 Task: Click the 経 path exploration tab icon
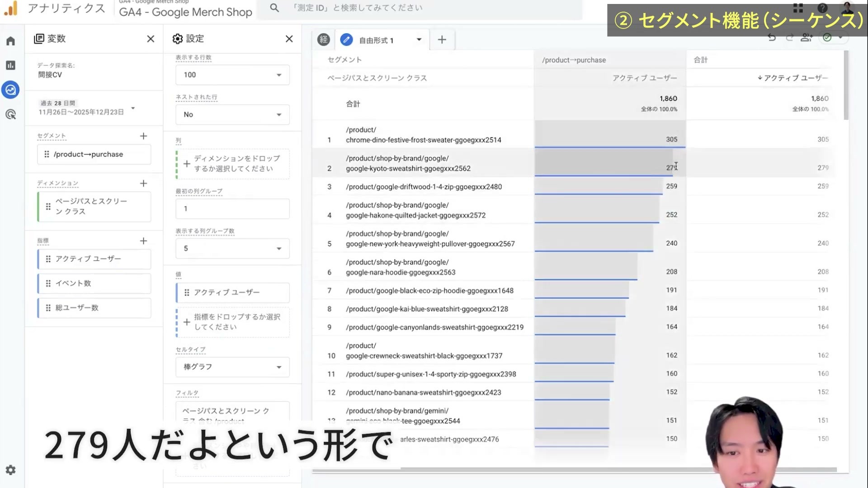[324, 40]
